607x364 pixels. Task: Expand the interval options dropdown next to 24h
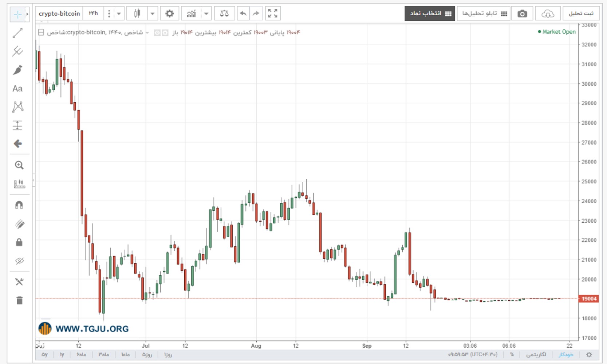pyautogui.click(x=119, y=13)
